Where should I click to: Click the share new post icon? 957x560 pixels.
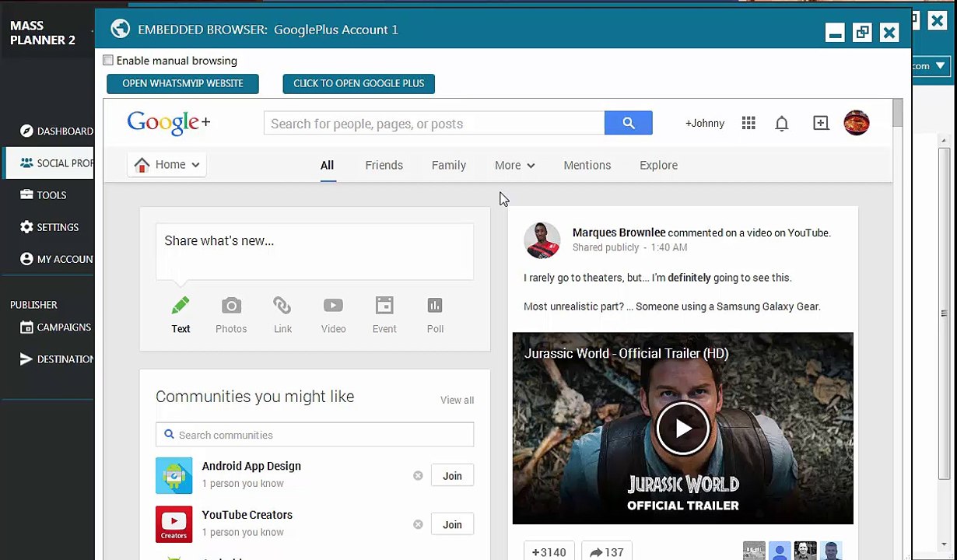click(821, 123)
